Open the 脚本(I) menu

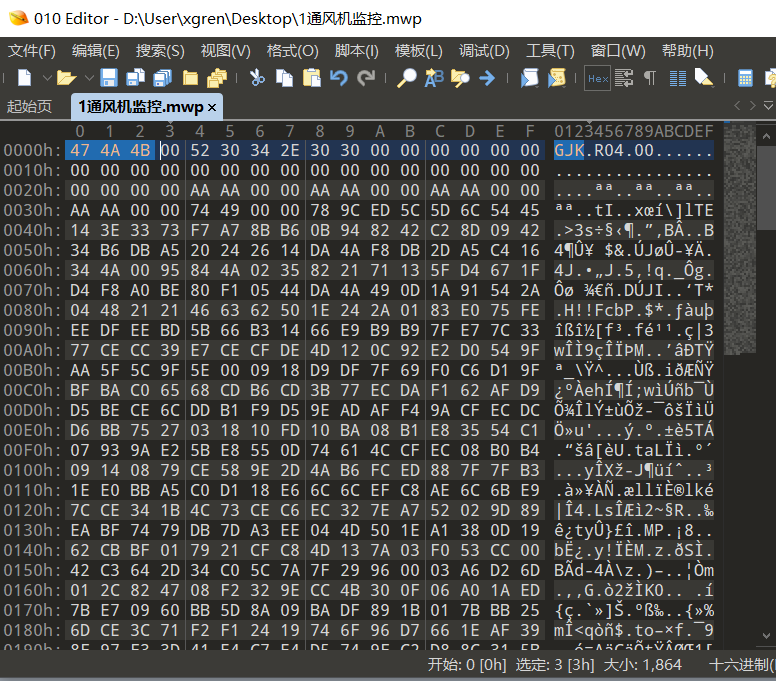(356, 50)
